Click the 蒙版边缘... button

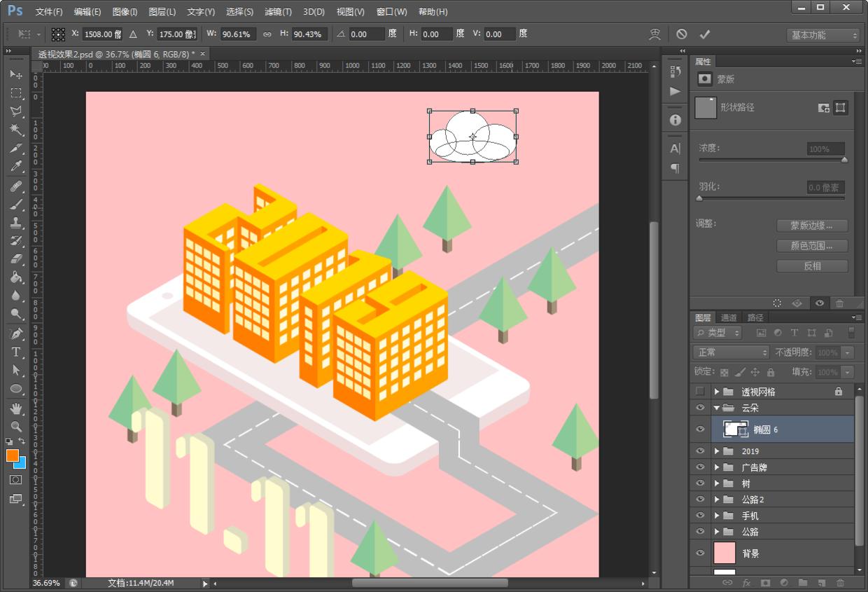click(812, 226)
